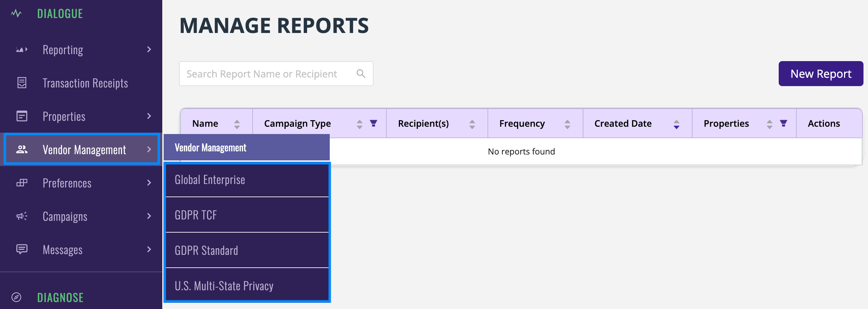This screenshot has width=868, height=309.
Task: Sort reports by Name column arrows
Action: [237, 124]
